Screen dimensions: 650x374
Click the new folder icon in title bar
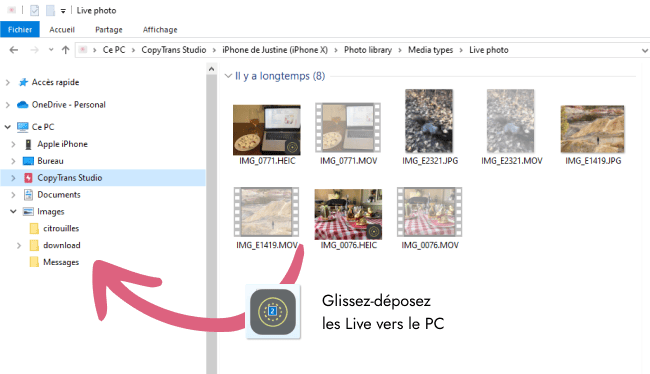[x=50, y=10]
